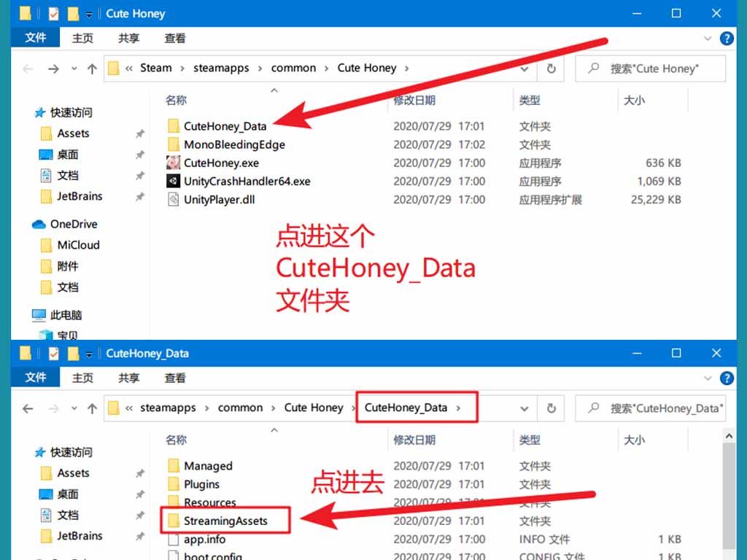Refresh the CuteHoney_Data window address bar
Viewport: 747px width, 560px height.
click(x=551, y=408)
